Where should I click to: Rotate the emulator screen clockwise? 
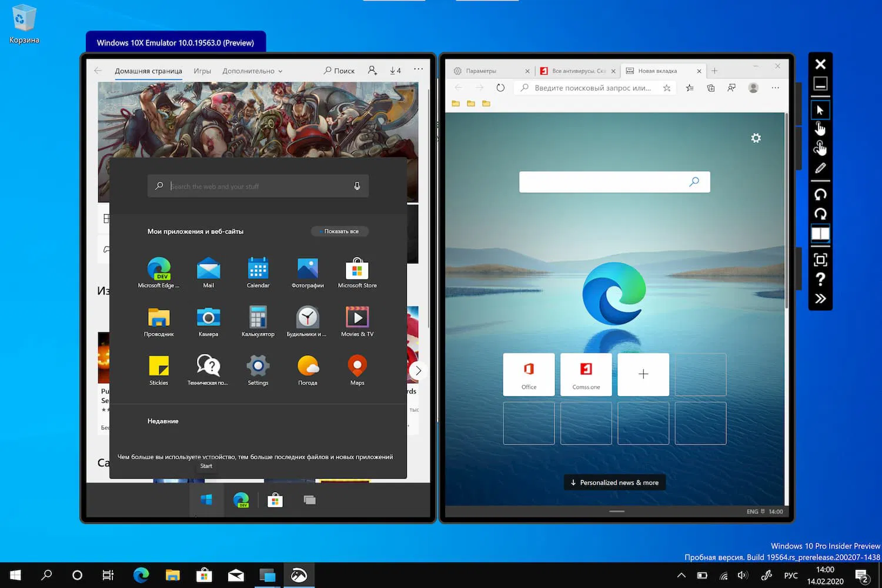820,214
